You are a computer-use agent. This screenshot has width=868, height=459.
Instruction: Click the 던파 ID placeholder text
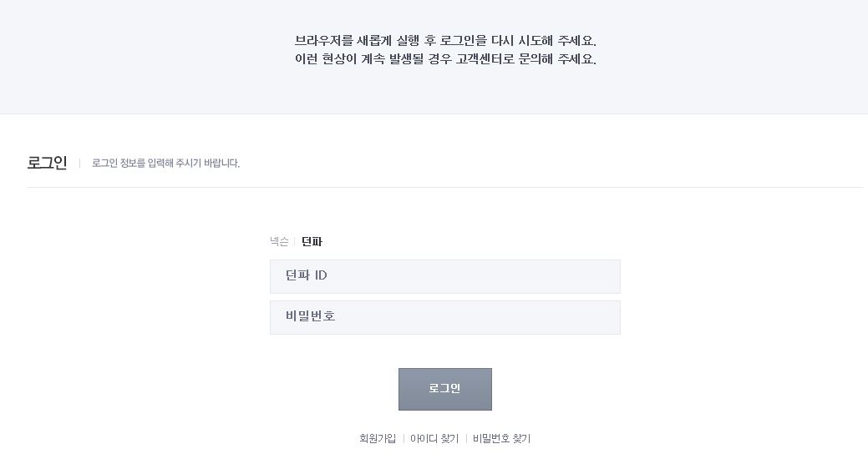pos(306,275)
